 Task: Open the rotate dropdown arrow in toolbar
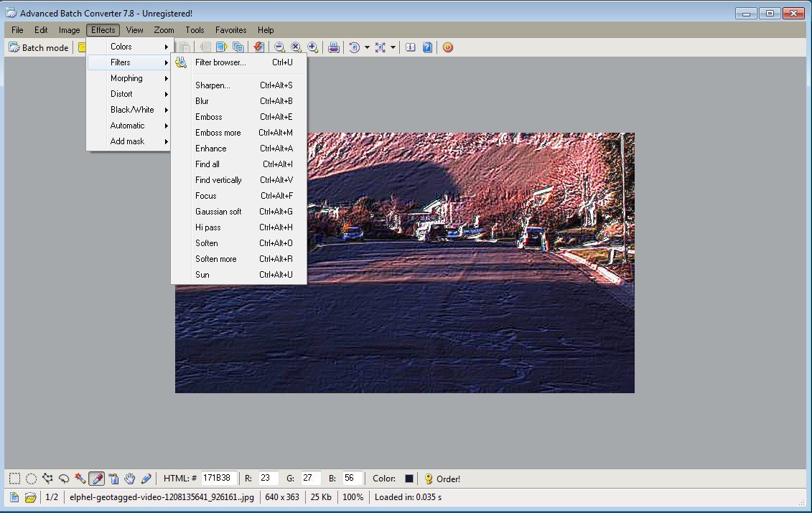368,47
